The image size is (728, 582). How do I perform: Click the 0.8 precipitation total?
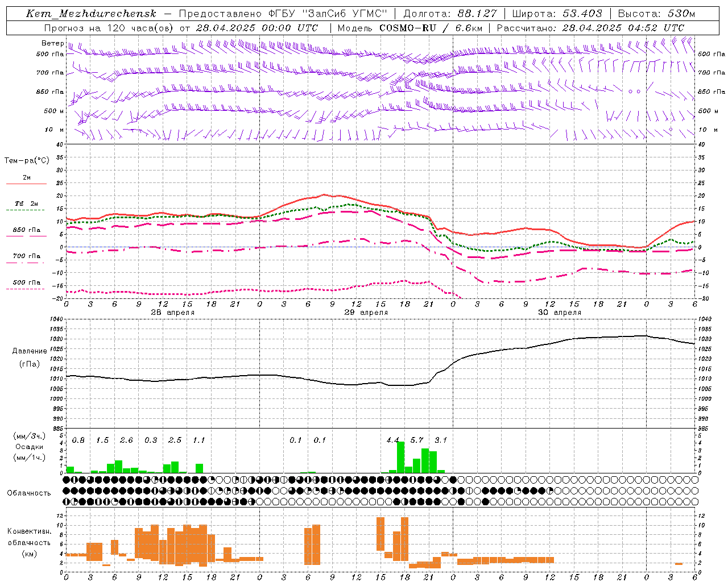(x=78, y=440)
